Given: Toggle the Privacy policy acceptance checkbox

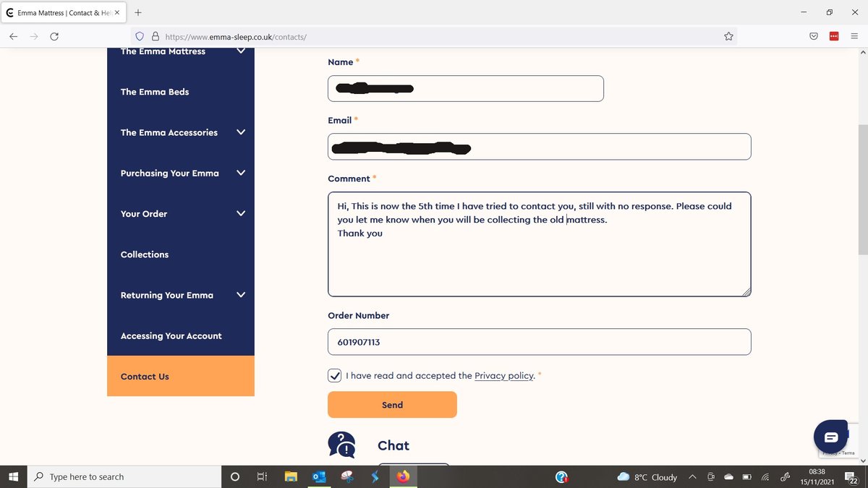Looking at the screenshot, I should pos(334,375).
